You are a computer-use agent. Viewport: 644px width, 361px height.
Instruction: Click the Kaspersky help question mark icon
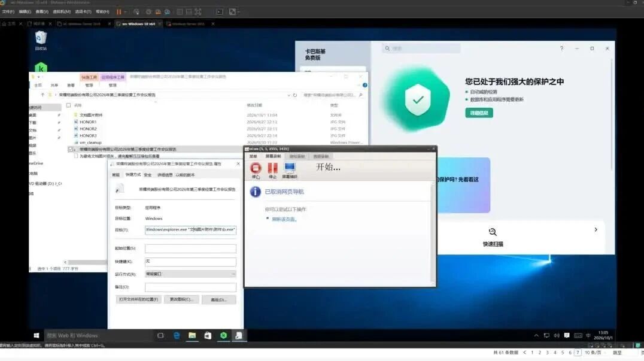point(561,48)
